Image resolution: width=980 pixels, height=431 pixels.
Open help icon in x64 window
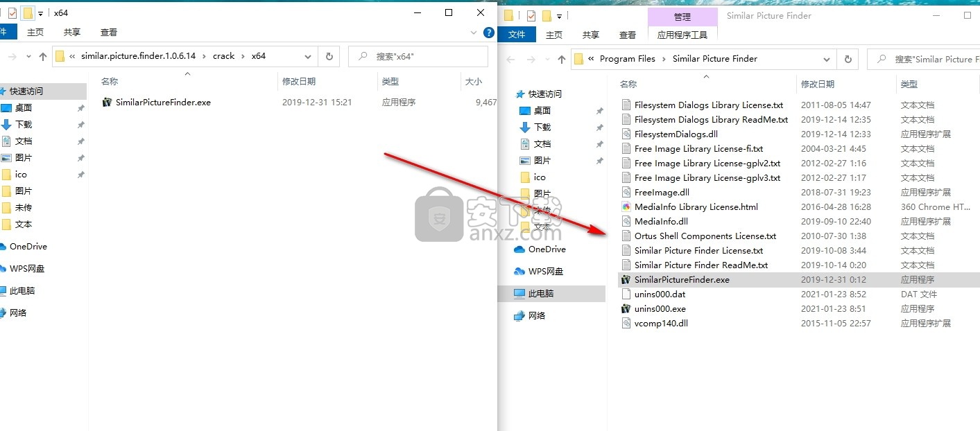click(x=488, y=33)
